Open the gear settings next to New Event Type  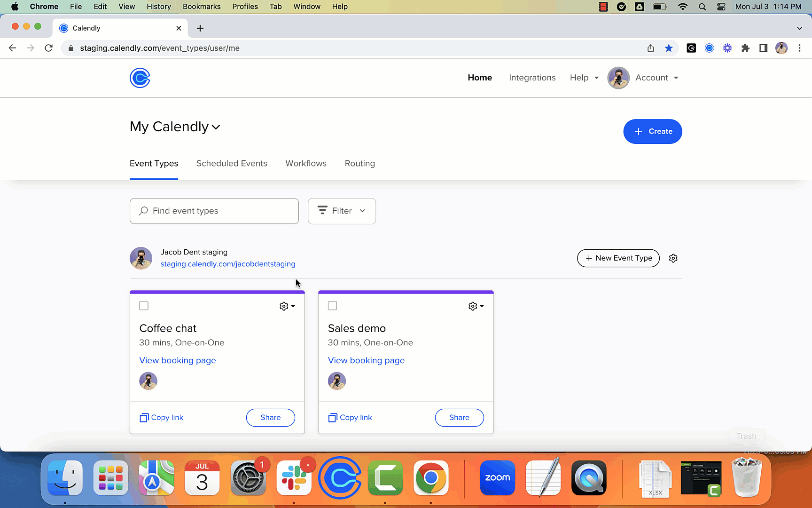coord(673,258)
